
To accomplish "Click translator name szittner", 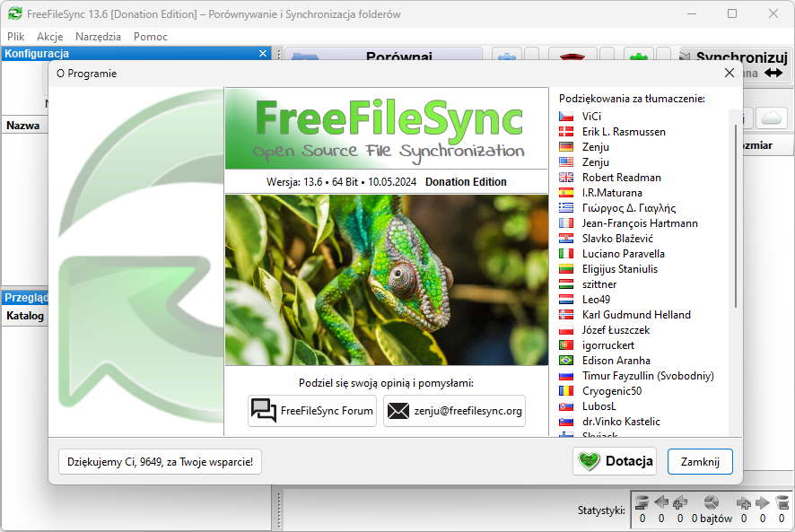I will (599, 284).
